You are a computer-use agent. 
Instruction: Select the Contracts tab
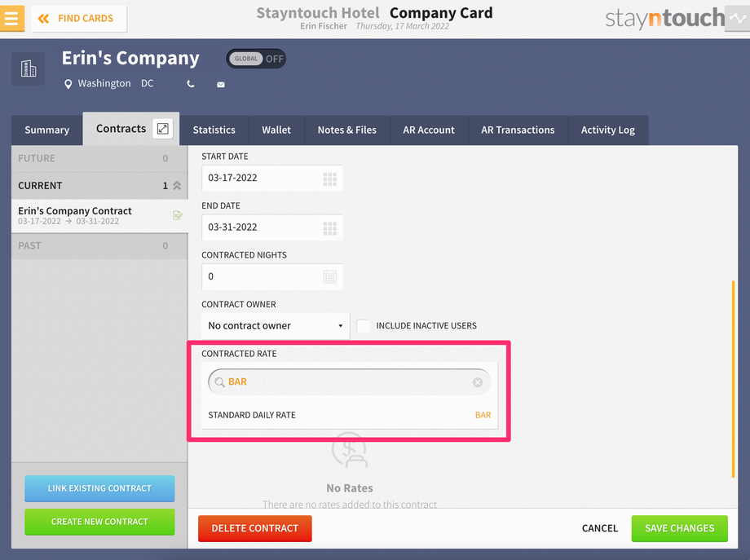click(121, 129)
